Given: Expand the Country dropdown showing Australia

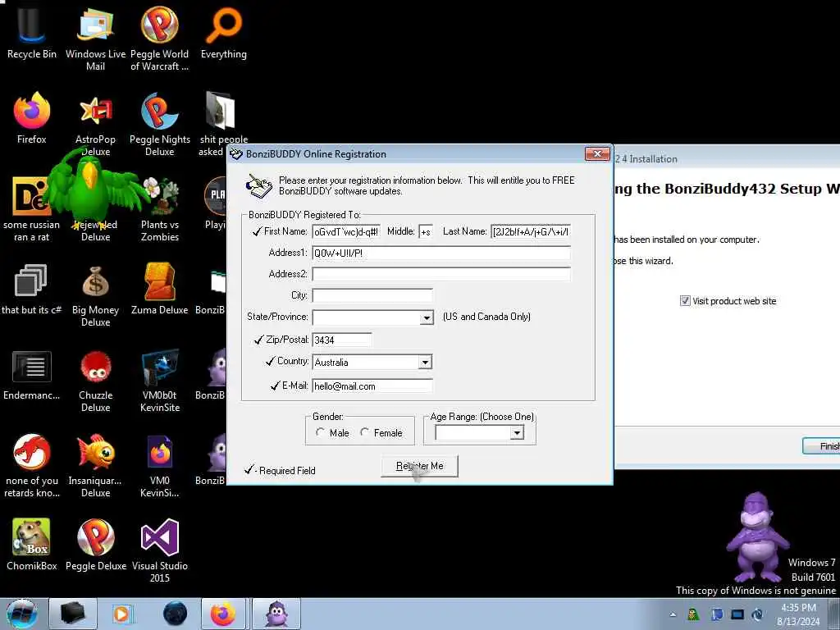Looking at the screenshot, I should coord(426,362).
